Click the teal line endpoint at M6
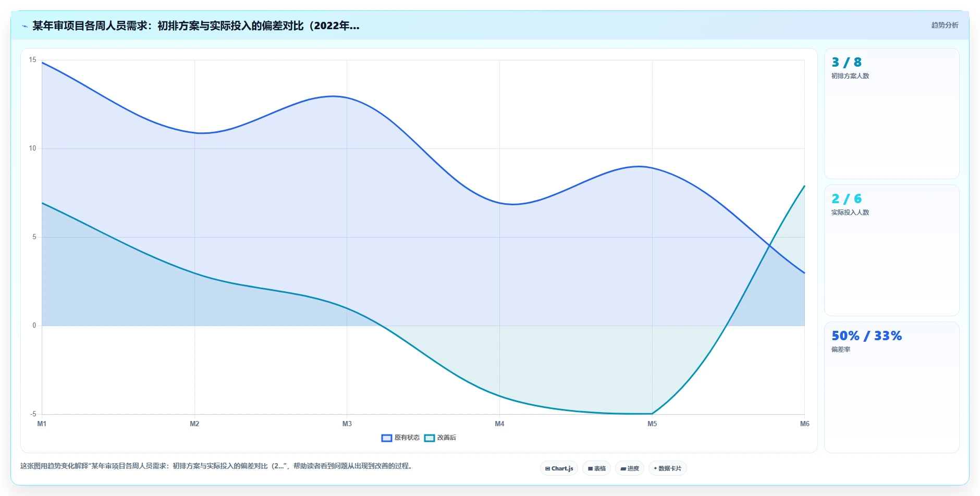Screen dimensions: 980x496 pyautogui.click(x=804, y=186)
